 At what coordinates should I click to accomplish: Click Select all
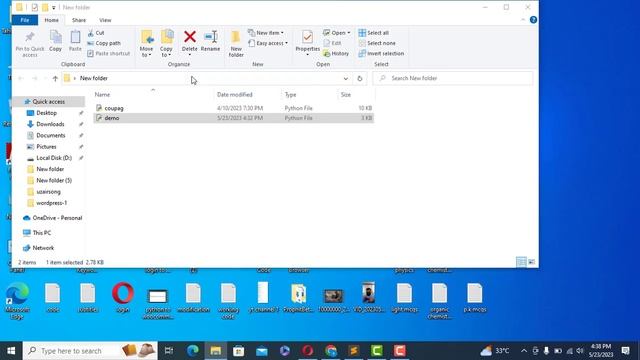[373, 33]
